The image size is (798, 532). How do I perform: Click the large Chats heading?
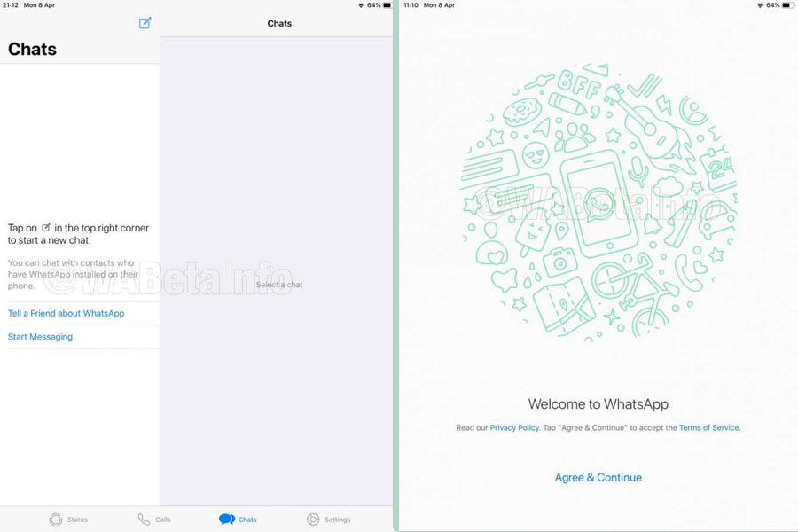pyautogui.click(x=32, y=49)
